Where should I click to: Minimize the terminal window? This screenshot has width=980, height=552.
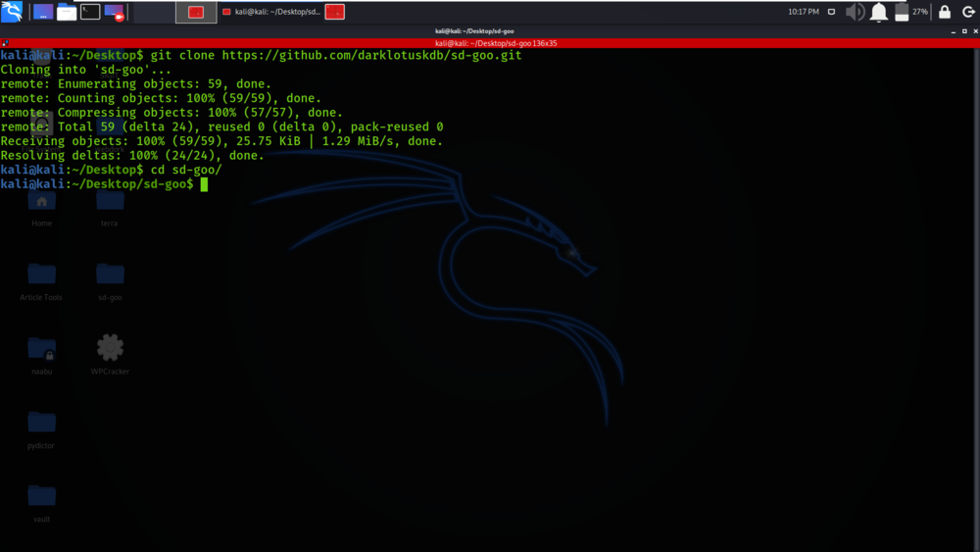(954, 31)
